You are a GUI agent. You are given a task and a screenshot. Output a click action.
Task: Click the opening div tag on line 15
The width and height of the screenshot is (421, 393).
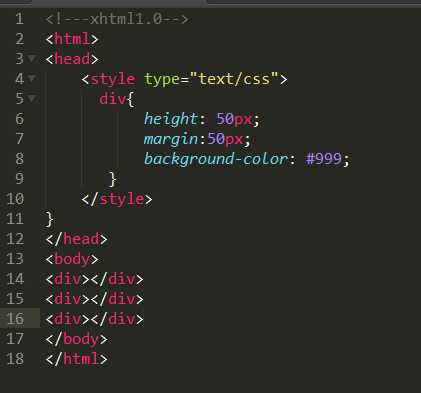pyautogui.click(x=68, y=299)
